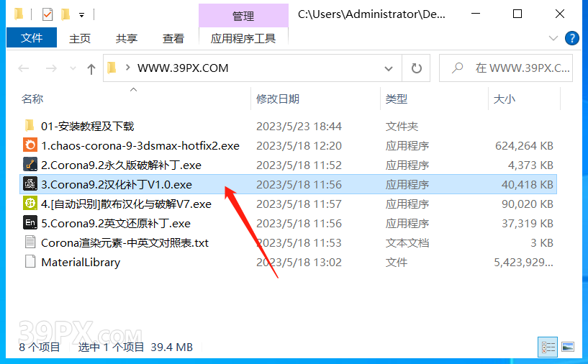The height and width of the screenshot is (364, 588).
Task: Select the MaterialLibrary file
Action: [x=81, y=263]
